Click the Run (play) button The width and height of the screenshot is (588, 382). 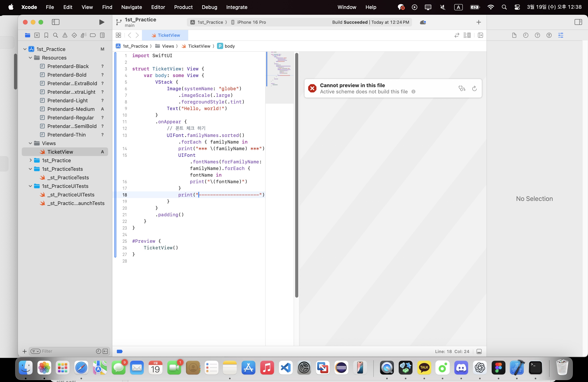tap(101, 22)
